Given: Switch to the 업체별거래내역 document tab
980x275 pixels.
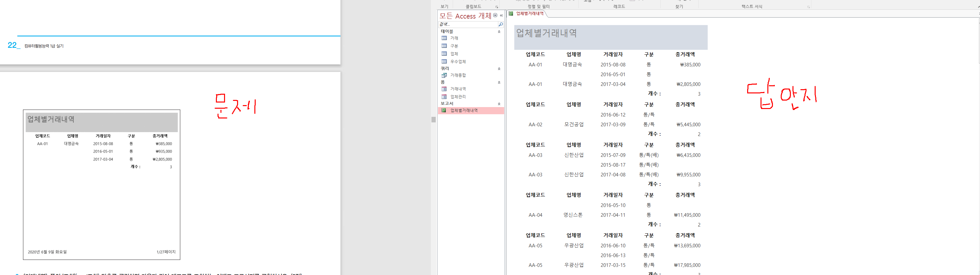Looking at the screenshot, I should [529, 14].
